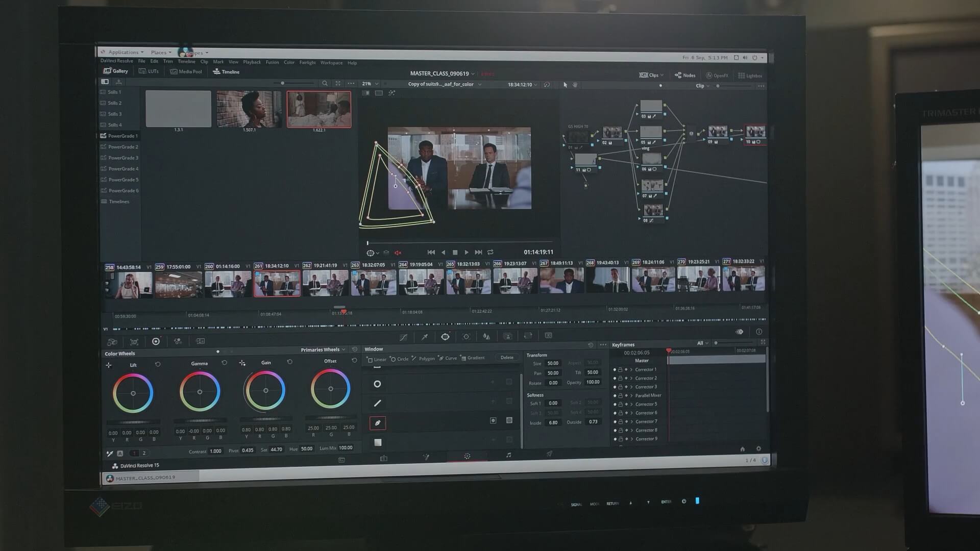The image size is (980, 551).
Task: Play the clip forward in viewer
Action: [x=466, y=252]
